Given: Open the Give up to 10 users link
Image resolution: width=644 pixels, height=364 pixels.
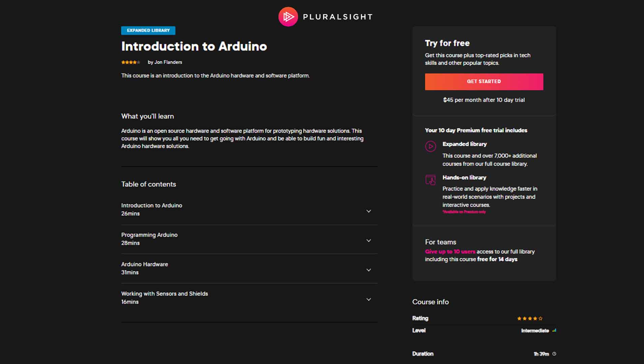Looking at the screenshot, I should pyautogui.click(x=450, y=252).
